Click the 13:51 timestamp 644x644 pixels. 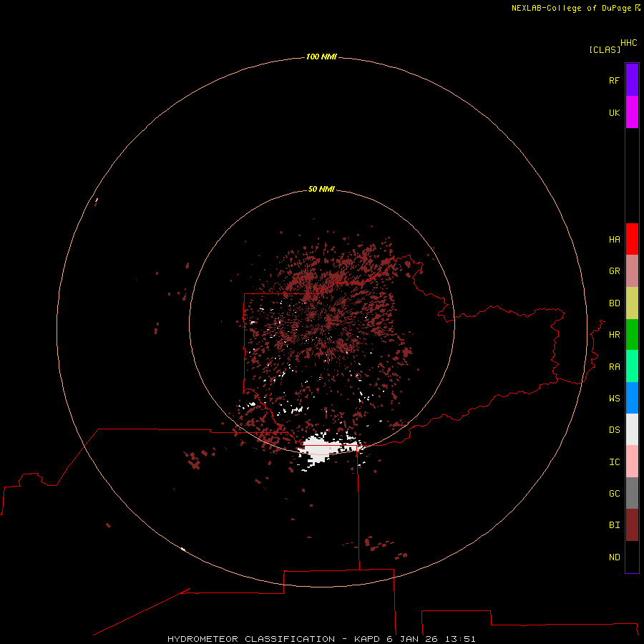point(460,639)
